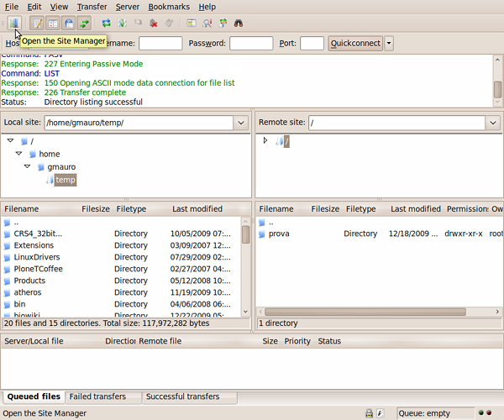Disconnect from server via red X icon
Image resolution: width=504 pixels, height=420 pixels.
pyautogui.click(x=154, y=24)
